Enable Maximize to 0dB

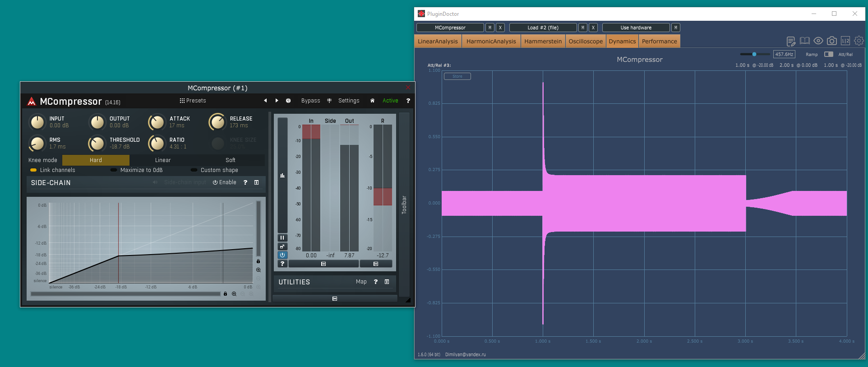tap(137, 170)
